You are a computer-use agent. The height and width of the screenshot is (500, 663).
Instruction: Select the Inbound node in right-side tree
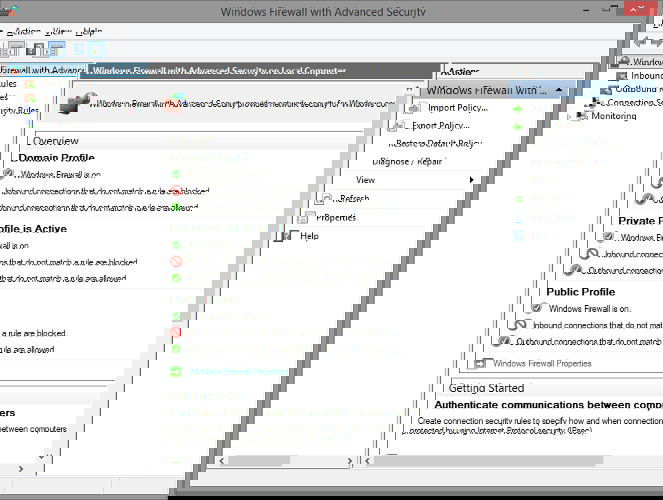coord(647,76)
